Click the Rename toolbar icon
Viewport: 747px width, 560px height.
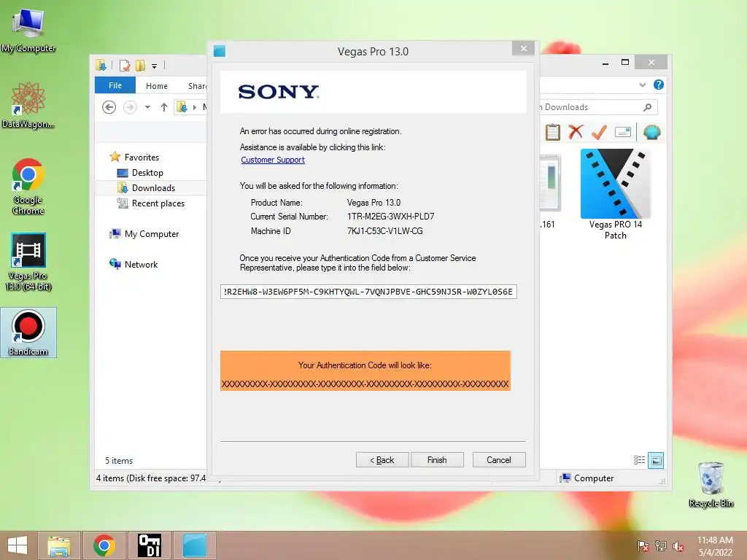click(x=623, y=132)
